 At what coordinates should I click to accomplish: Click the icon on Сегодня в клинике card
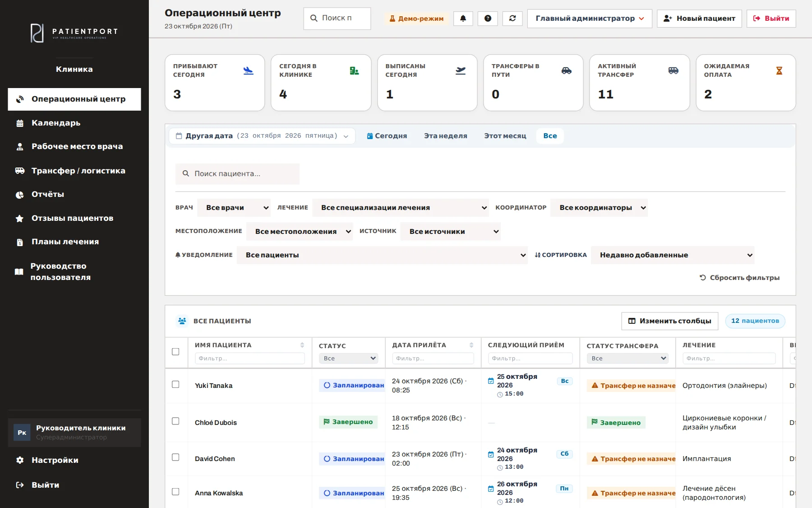click(x=355, y=70)
